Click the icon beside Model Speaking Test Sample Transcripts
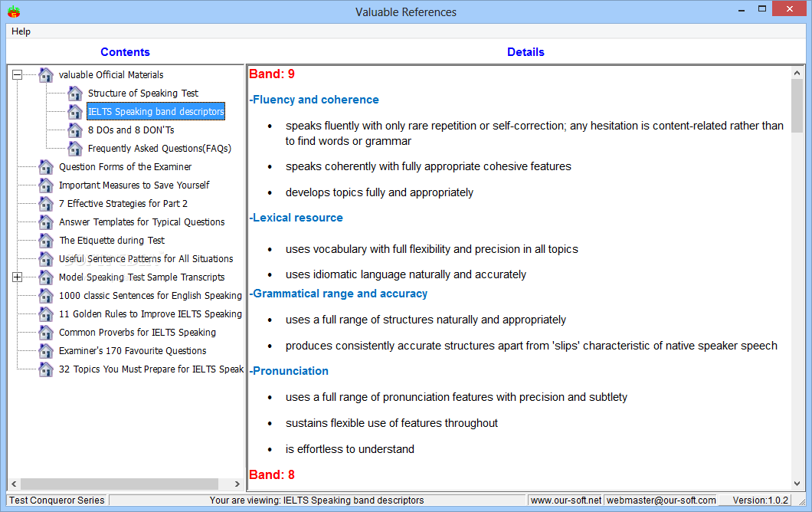The width and height of the screenshot is (812, 512). [46, 277]
